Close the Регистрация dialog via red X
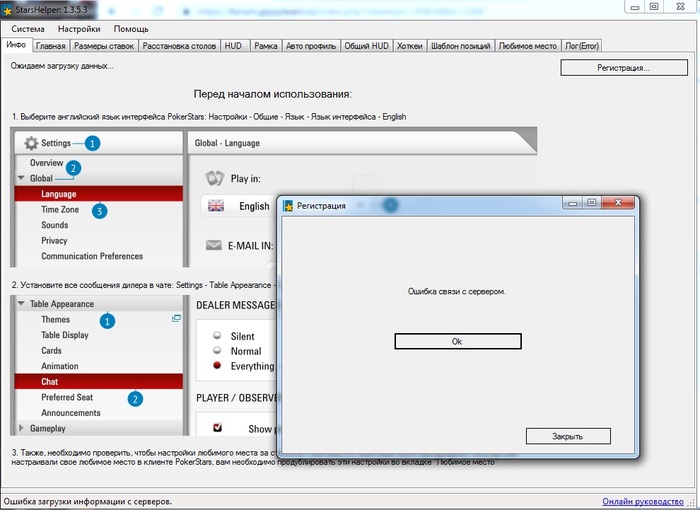Image resolution: width=700 pixels, height=510 pixels. [618, 203]
